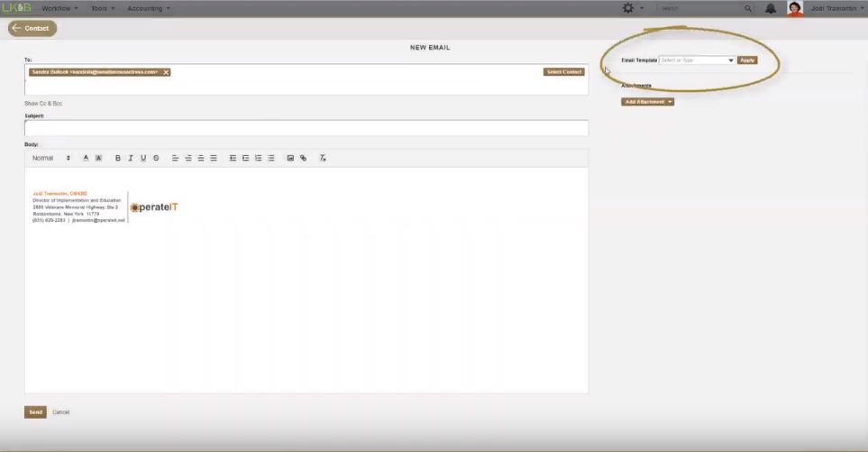Screen dimensions: 868x452
Task: Insert a numbered list
Action: tap(258, 158)
